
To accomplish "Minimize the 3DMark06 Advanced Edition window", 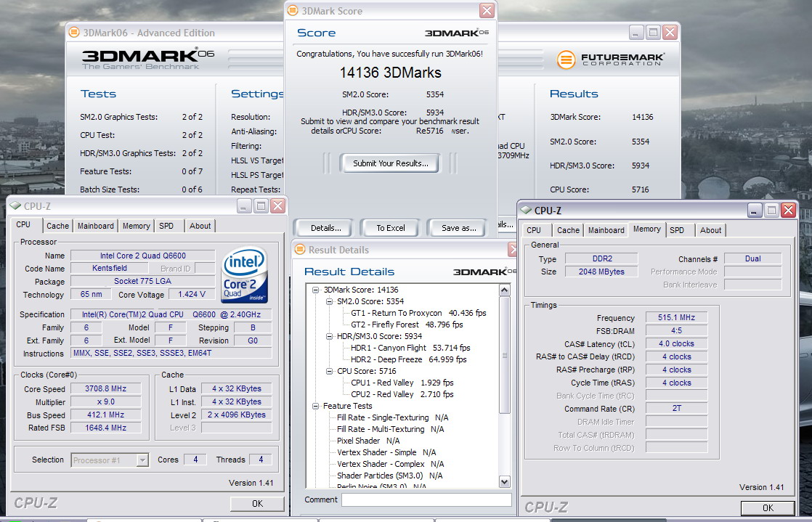I will pos(637,32).
